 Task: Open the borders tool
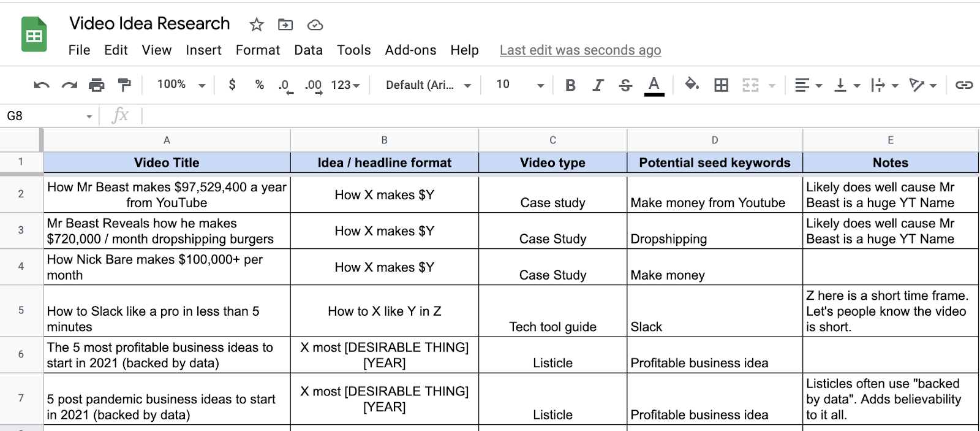pyautogui.click(x=722, y=85)
